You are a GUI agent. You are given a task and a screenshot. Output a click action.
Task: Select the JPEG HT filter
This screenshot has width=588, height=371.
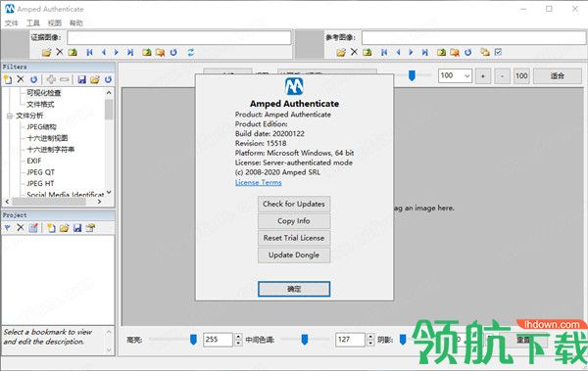pyautogui.click(x=40, y=183)
